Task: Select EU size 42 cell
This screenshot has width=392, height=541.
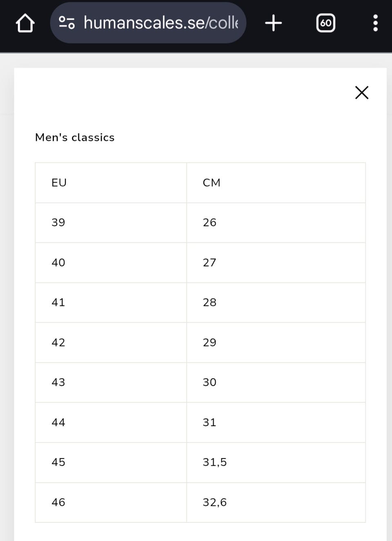Action: pyautogui.click(x=58, y=342)
